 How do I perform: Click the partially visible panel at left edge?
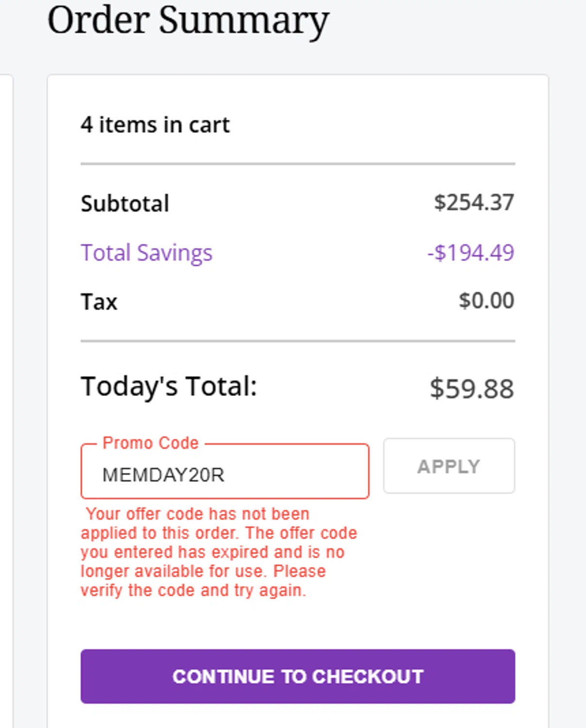pos(6,388)
